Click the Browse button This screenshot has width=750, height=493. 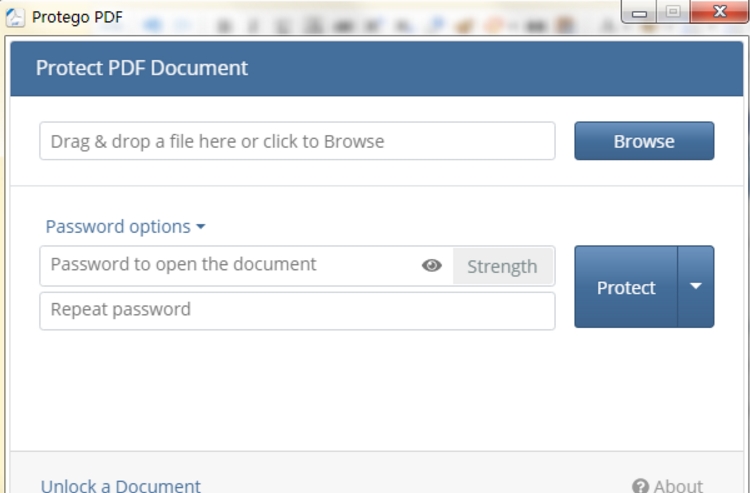[644, 141]
